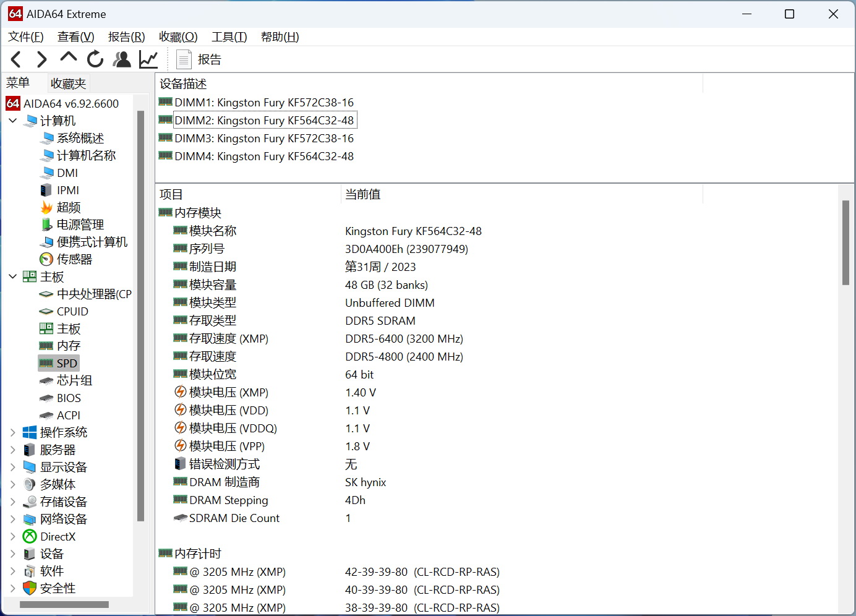This screenshot has width=856, height=616.
Task: Go back with the left arrow toolbar icon
Action: [x=16, y=59]
